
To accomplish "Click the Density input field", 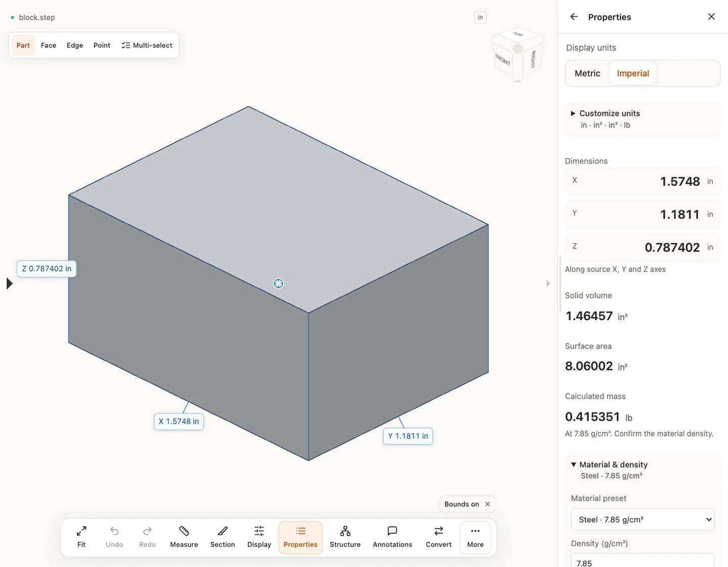I will (642, 560).
